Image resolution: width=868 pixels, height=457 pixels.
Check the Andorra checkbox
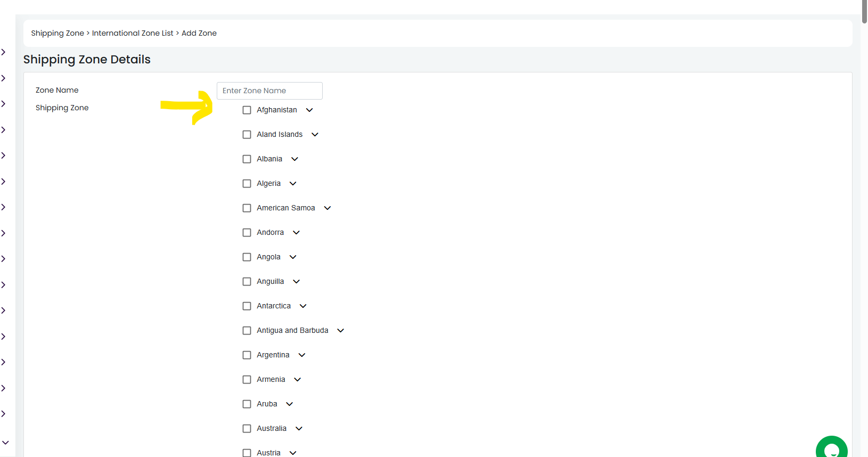[x=247, y=233]
